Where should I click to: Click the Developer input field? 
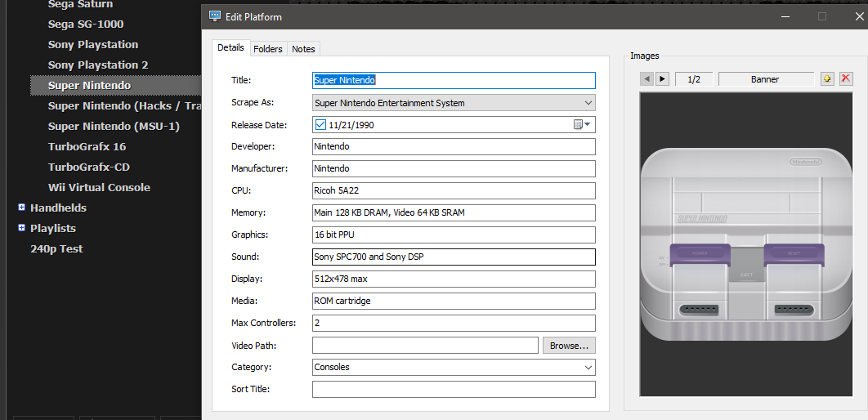coord(454,146)
